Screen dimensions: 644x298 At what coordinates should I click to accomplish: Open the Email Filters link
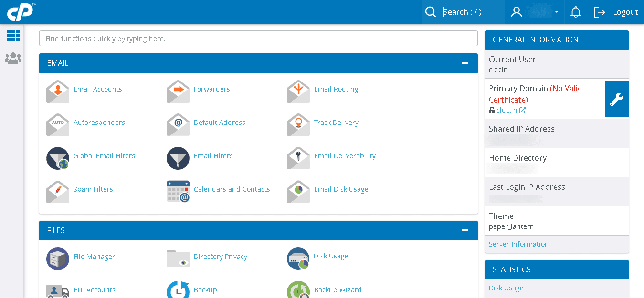tap(213, 156)
